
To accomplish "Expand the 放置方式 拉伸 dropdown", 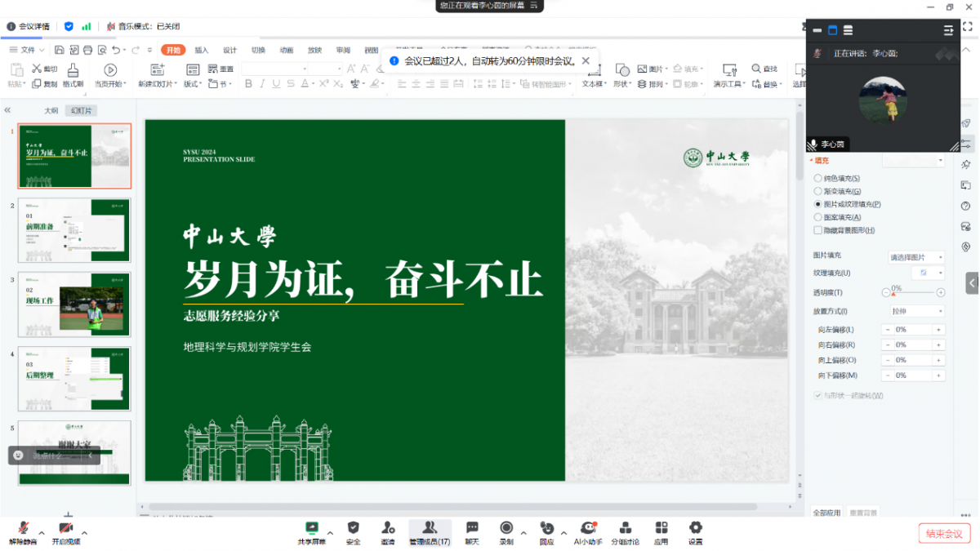I will pyautogui.click(x=915, y=311).
